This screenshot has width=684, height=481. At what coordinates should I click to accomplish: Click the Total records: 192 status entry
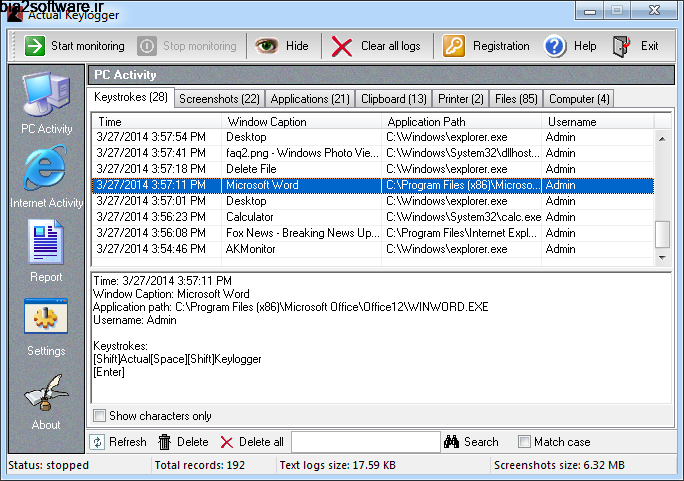[x=200, y=465]
